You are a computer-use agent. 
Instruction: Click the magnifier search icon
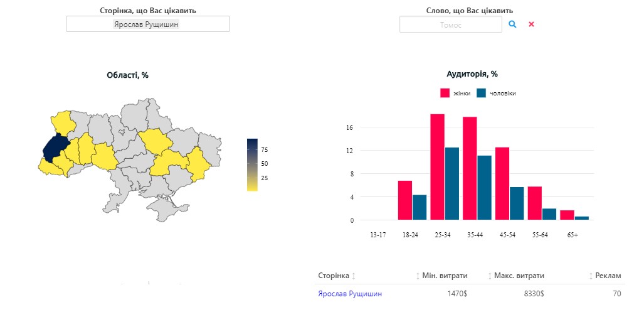click(512, 24)
